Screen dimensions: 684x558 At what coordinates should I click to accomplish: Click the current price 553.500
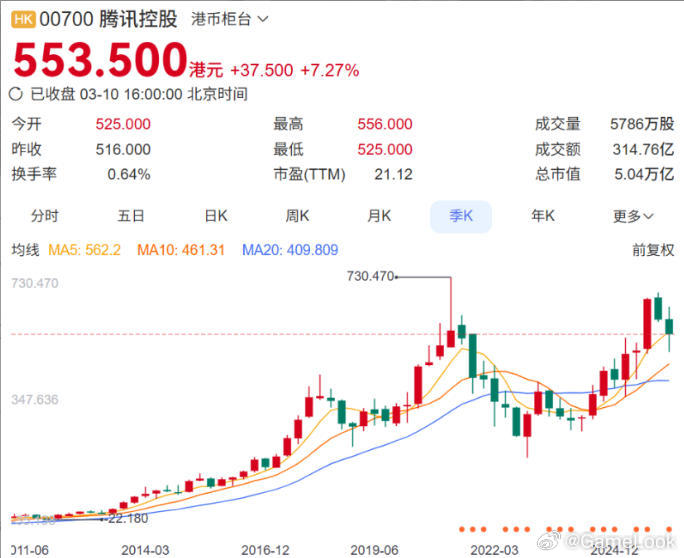(100, 59)
